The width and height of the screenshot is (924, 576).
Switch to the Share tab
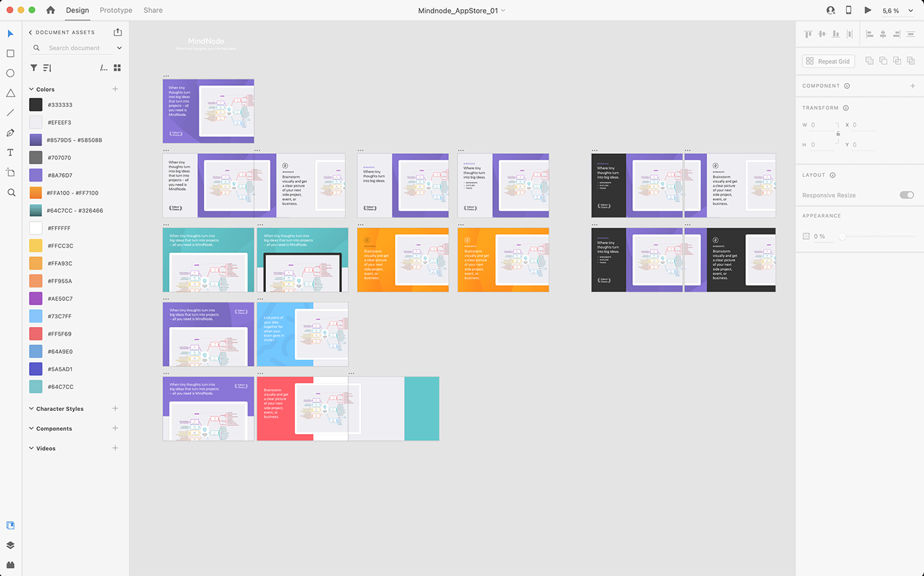pos(153,10)
